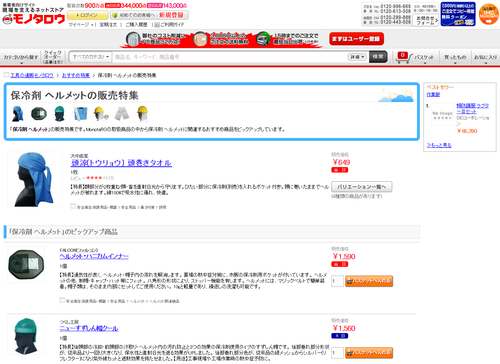Click the light blue vest thumbnail in header strip
Viewport: 500px width, 364px height.
click(x=80, y=114)
